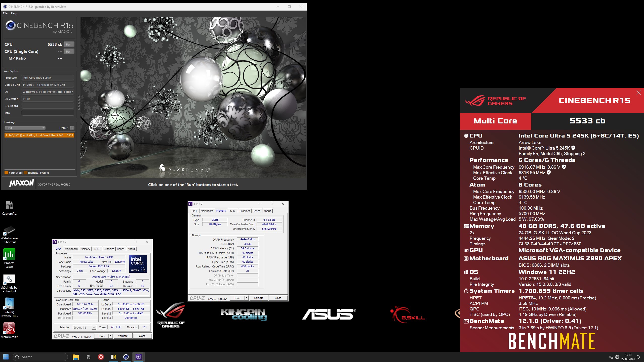644x362 pixels.
Task: Click the 5533 cb score in BenchMate
Action: 587,121
